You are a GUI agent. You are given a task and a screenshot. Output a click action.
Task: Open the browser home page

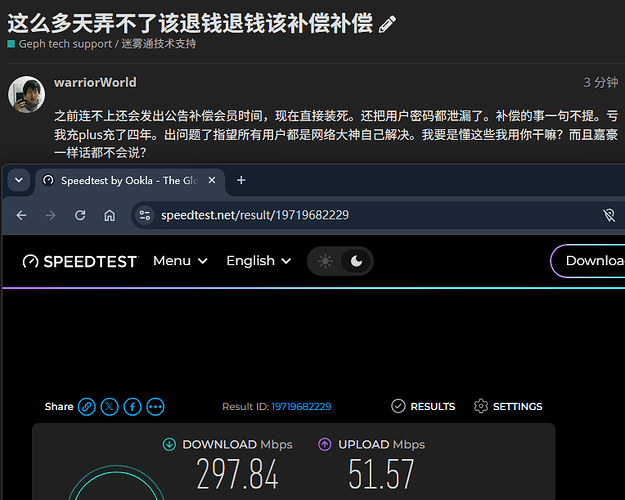110,215
